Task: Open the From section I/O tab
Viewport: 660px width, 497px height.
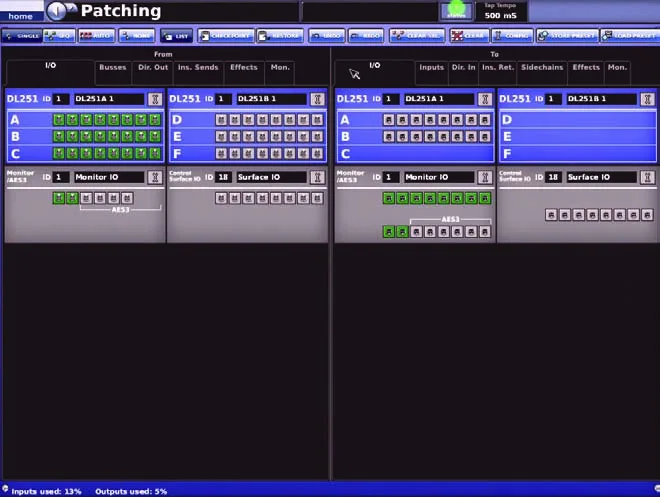Action: click(x=51, y=72)
